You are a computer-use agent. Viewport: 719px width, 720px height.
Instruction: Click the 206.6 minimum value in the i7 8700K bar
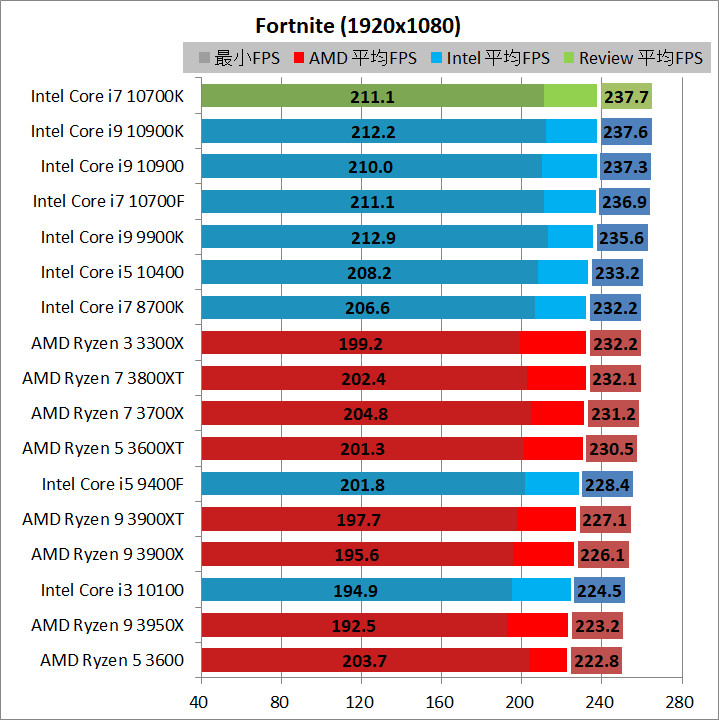pos(367,308)
